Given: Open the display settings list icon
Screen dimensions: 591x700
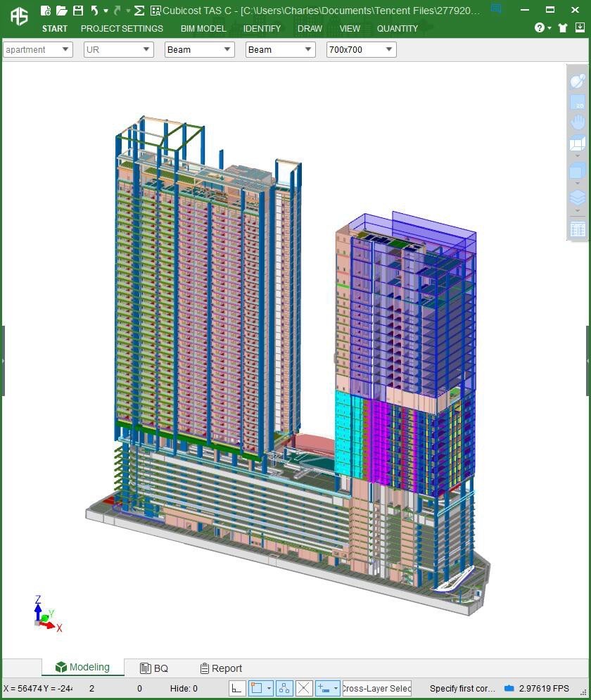Looking at the screenshot, I should pos(578,229).
